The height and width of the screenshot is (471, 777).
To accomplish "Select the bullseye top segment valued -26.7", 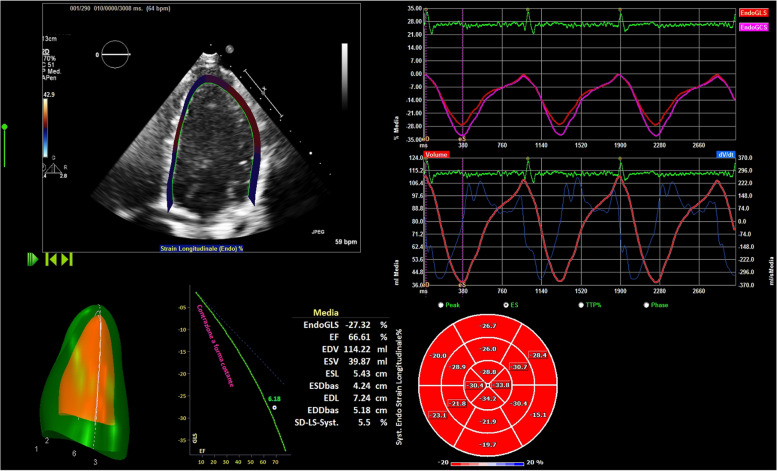I will (x=488, y=326).
